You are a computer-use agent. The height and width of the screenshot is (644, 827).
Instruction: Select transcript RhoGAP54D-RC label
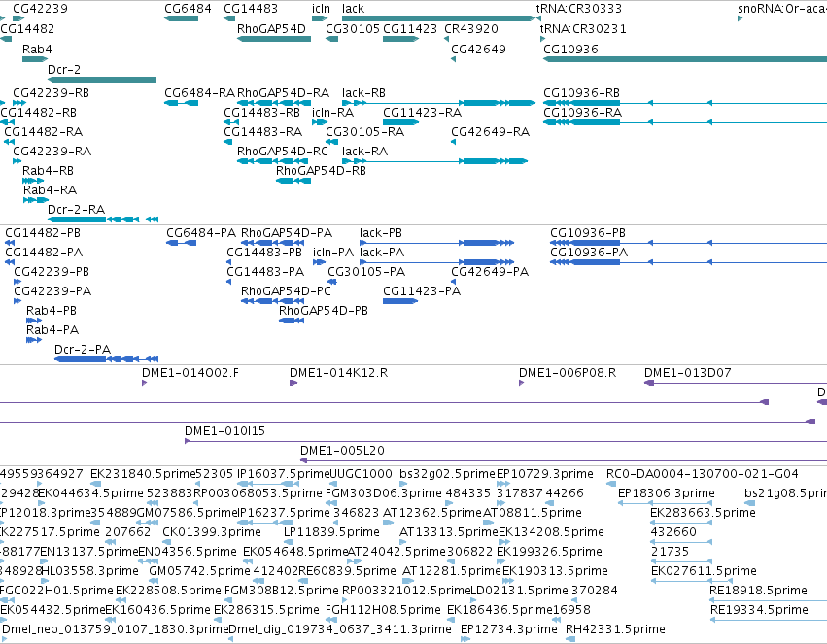[282, 152]
